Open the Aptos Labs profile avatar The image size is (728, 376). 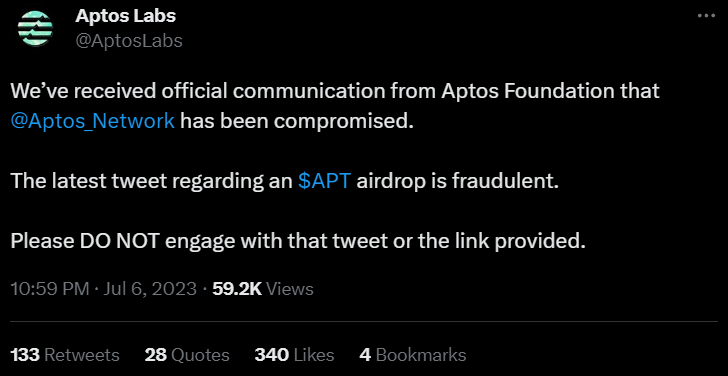tap(35, 28)
